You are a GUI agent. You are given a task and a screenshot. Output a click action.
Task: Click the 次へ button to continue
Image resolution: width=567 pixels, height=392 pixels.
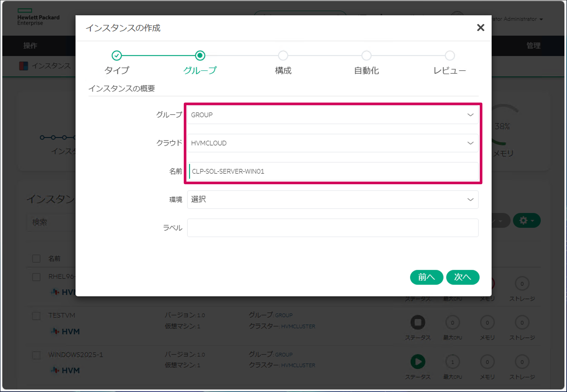point(463,277)
